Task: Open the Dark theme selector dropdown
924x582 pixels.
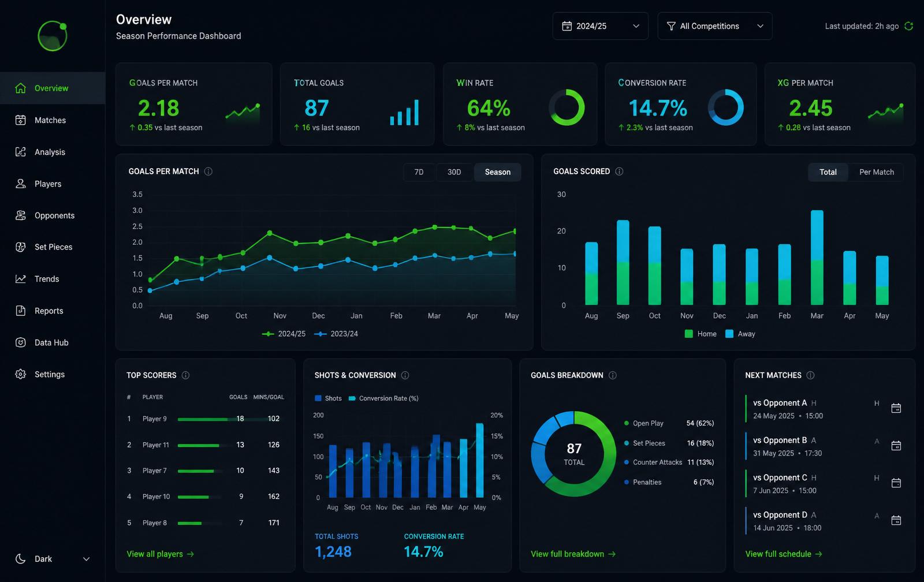Action: (x=53, y=559)
